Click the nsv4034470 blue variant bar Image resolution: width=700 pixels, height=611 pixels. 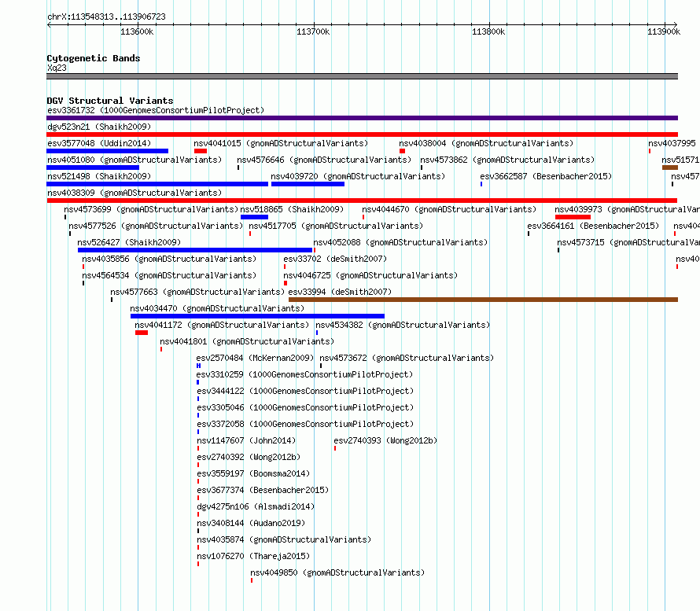[x=258, y=316]
